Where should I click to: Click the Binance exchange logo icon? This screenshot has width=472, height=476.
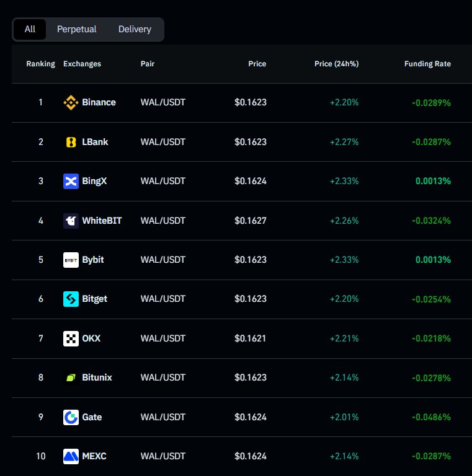point(71,102)
